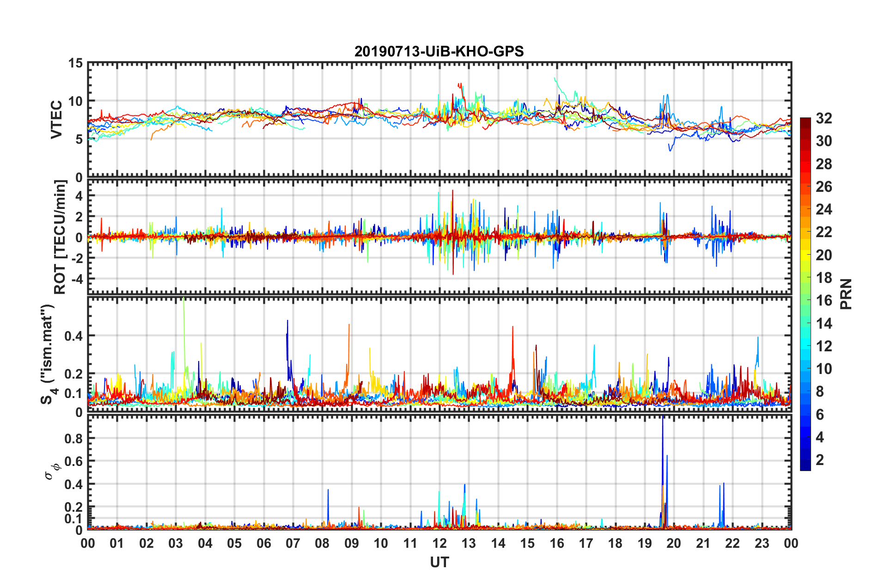Click x-axis tick label 15
Image resolution: width=879 pixels, height=588 pixels.
pos(527,543)
